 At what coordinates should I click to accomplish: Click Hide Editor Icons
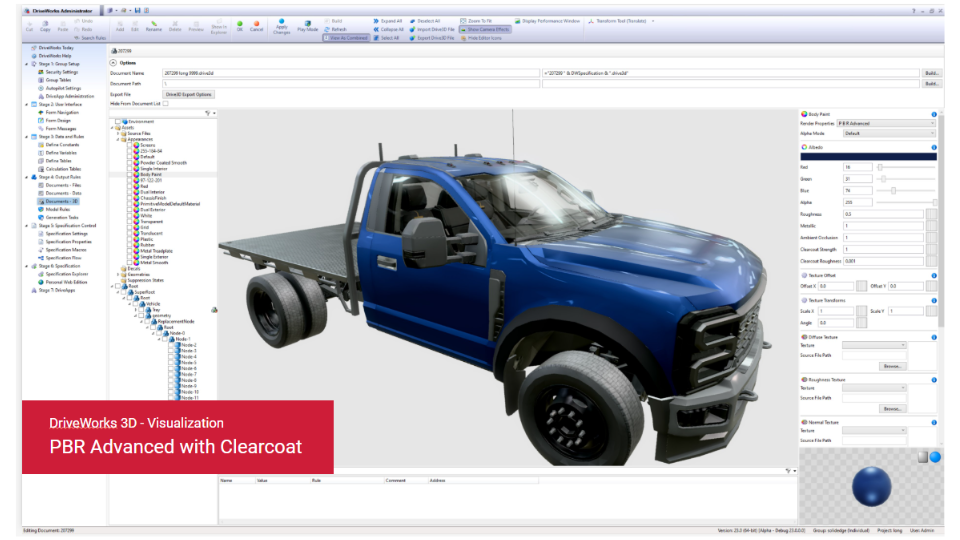(x=481, y=38)
